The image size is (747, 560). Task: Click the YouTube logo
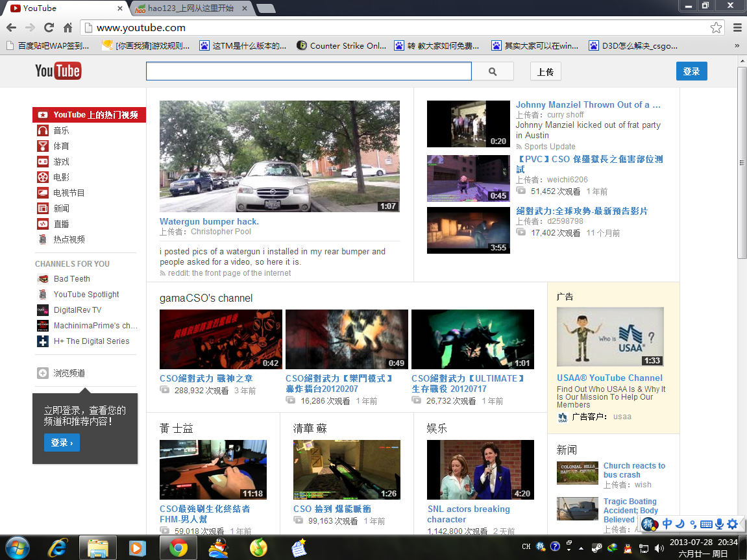coord(58,71)
